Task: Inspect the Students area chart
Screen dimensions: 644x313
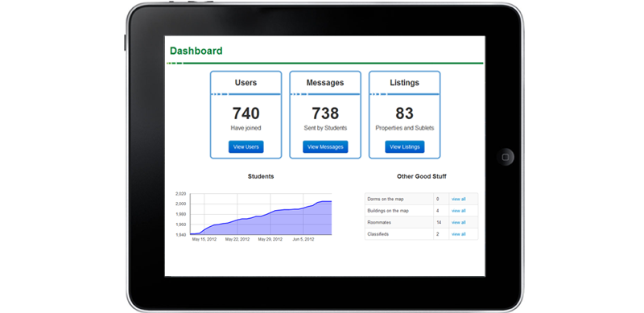Action: [261, 214]
